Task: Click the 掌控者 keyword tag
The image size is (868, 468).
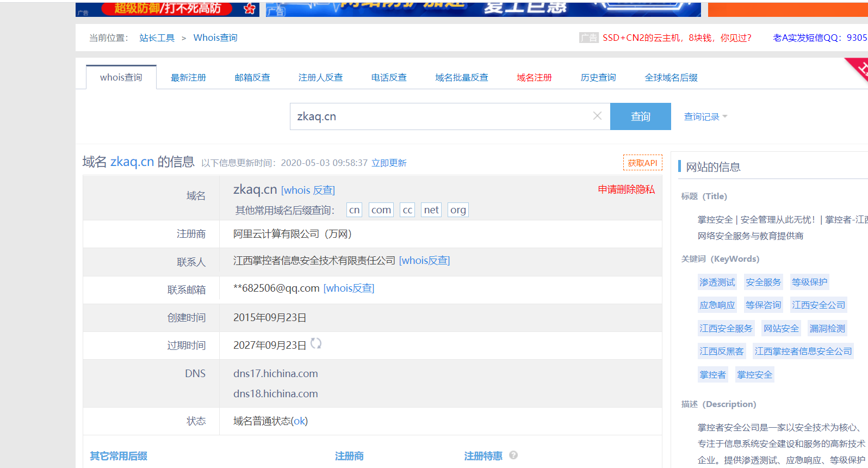Action: 712,374
